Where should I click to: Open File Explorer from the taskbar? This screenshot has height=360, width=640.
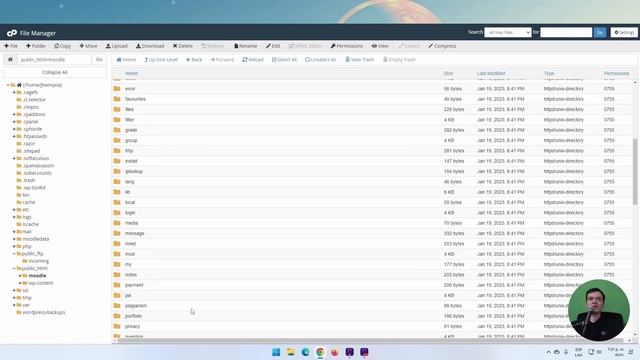click(291, 352)
